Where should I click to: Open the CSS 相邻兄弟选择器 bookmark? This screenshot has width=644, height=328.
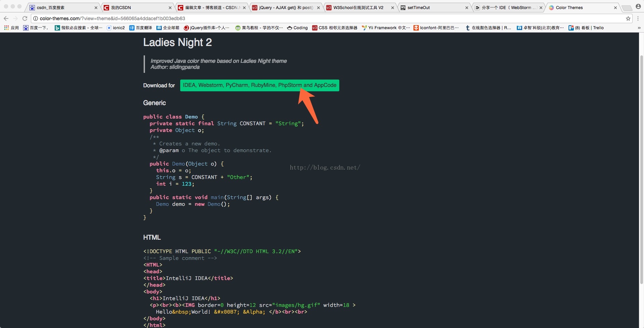coord(335,28)
